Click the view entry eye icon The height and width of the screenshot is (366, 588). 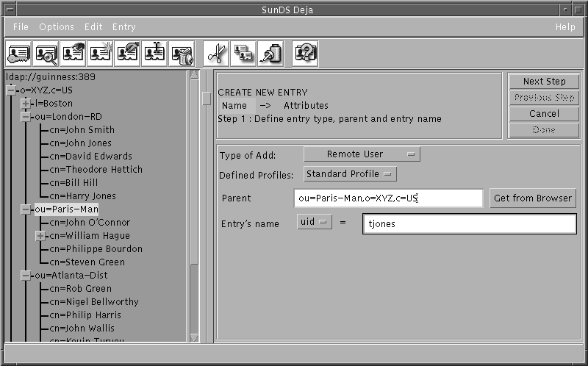(x=73, y=54)
